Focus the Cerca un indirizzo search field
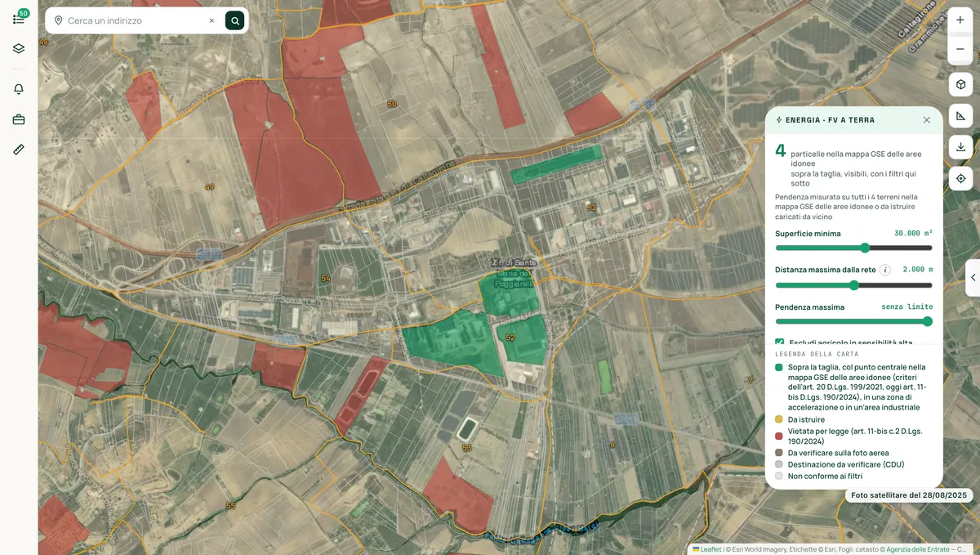 pyautogui.click(x=135, y=20)
